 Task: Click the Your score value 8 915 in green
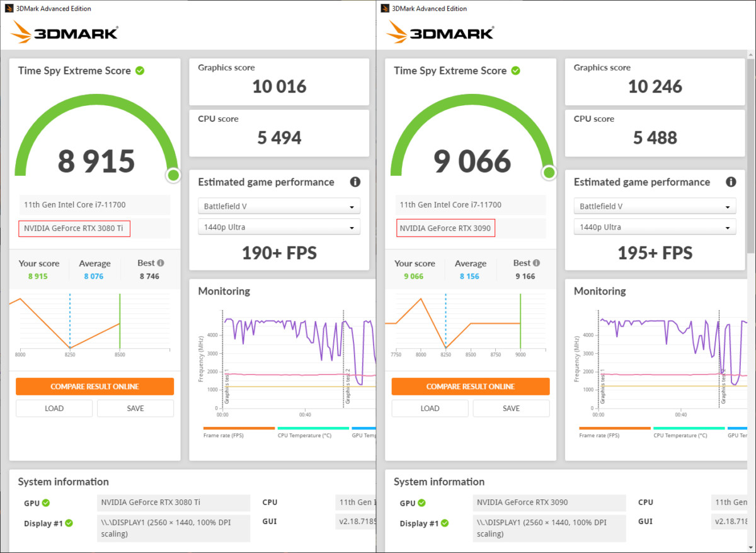coord(37,276)
